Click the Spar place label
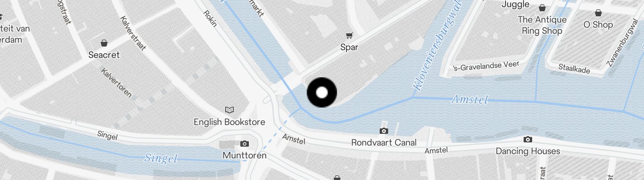Viewport: 644px width, 180px height. click(x=349, y=48)
